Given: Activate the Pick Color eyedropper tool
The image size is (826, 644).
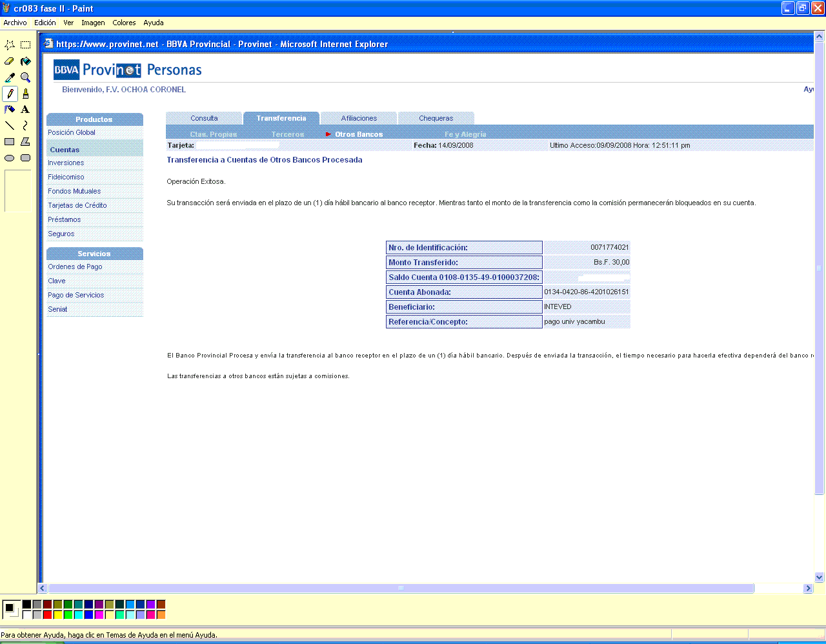Looking at the screenshot, I should click(10, 77).
